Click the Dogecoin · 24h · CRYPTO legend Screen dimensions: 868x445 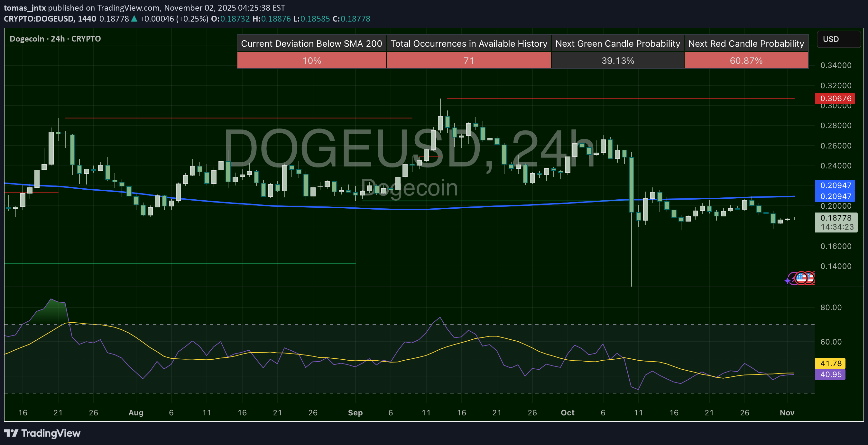(x=55, y=38)
